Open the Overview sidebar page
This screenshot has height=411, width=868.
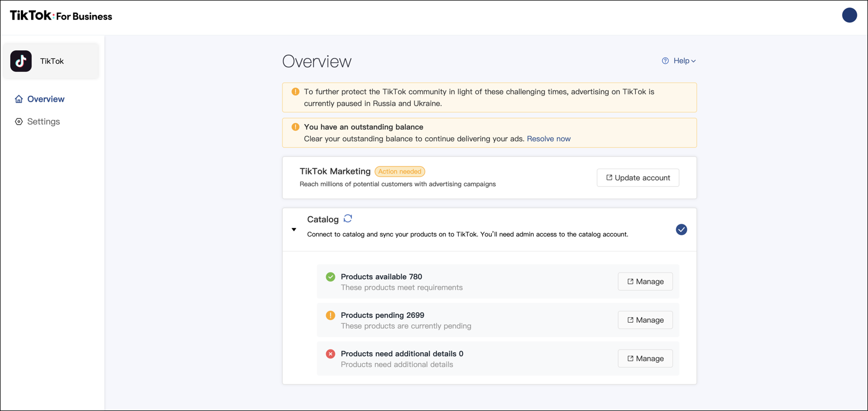[45, 99]
